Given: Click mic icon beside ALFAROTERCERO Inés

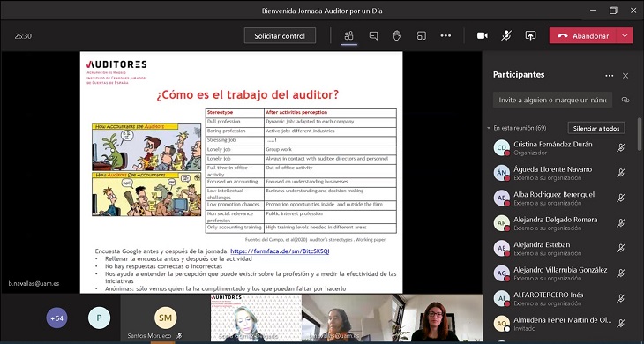Looking at the screenshot, I should tap(620, 298).
